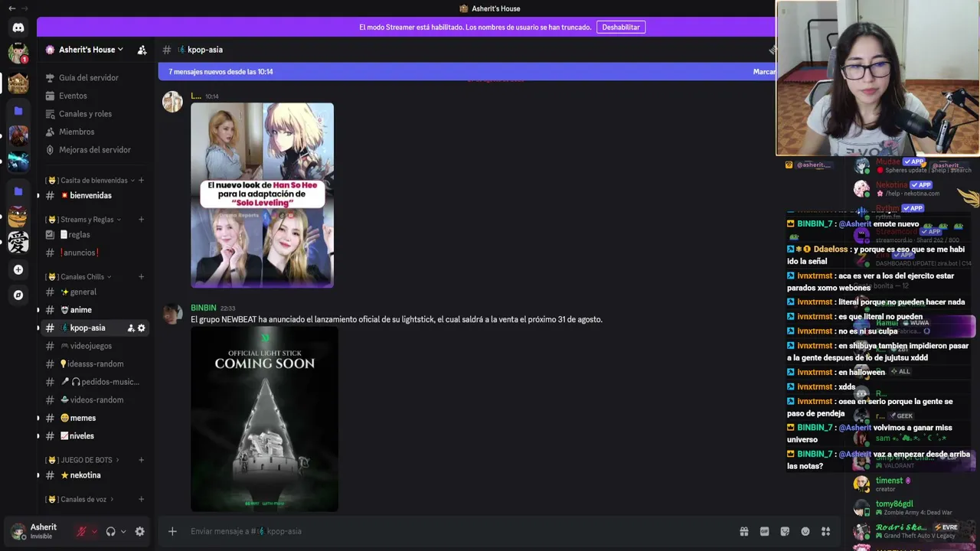Invite people to Asherit's House icon
The width and height of the screenshot is (980, 551).
pyautogui.click(x=142, y=50)
